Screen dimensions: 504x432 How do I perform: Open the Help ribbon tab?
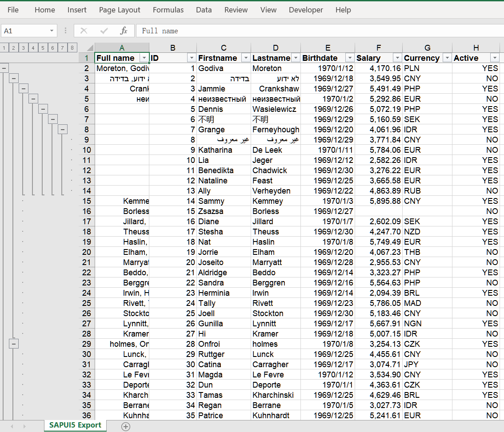click(x=343, y=10)
